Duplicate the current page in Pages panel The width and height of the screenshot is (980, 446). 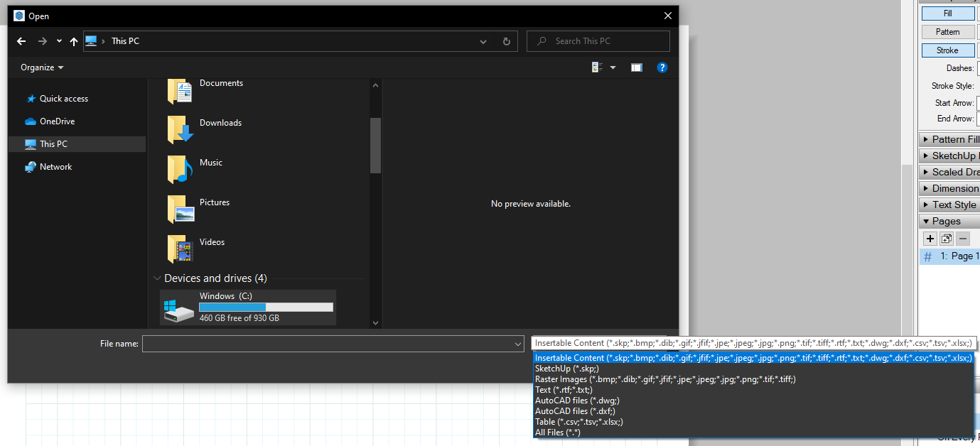[x=946, y=239]
